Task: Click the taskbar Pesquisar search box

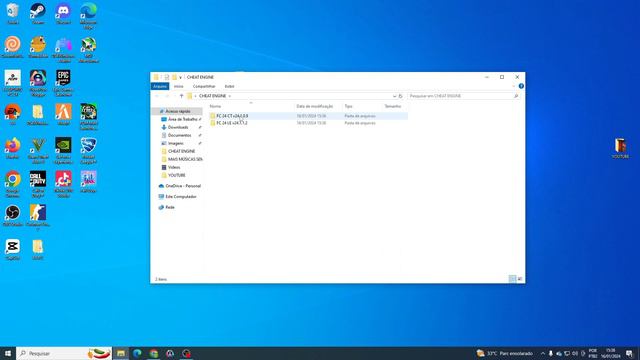Action: pyautogui.click(x=64, y=353)
